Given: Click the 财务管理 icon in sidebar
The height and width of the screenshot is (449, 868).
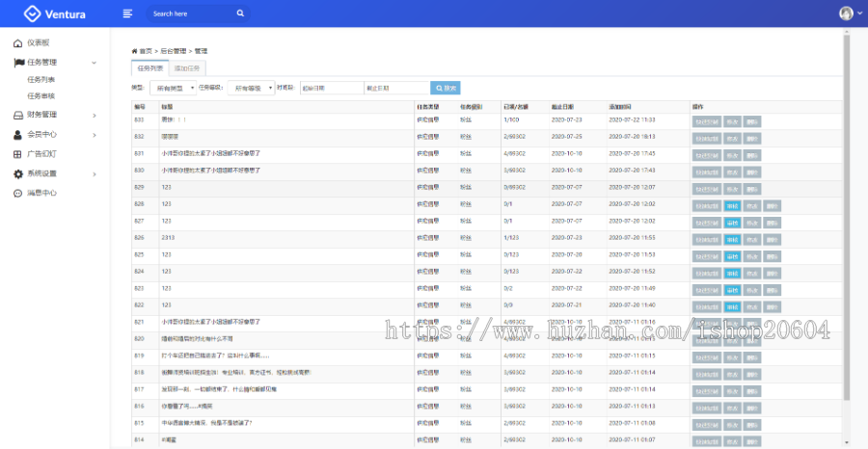Looking at the screenshot, I should 17,115.
